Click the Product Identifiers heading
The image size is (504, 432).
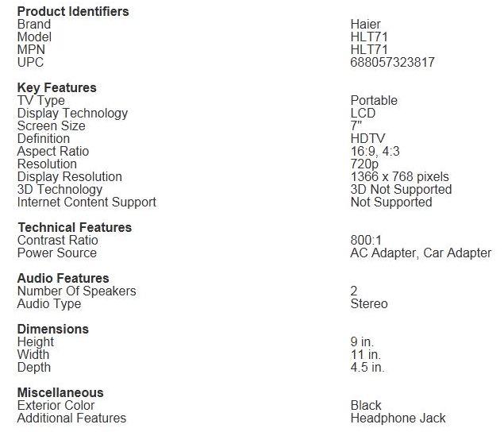click(73, 12)
